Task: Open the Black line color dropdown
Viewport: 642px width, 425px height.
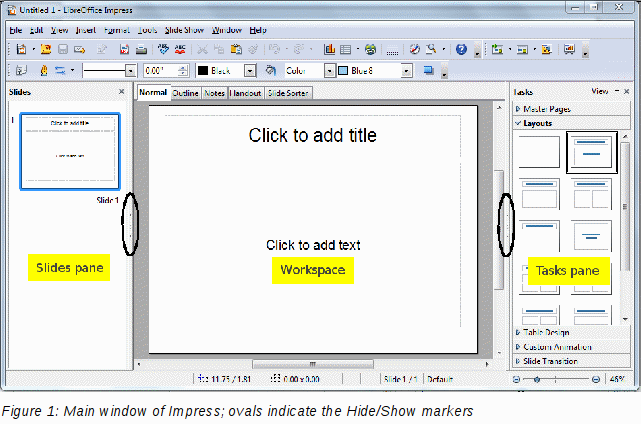Action: pyautogui.click(x=250, y=71)
